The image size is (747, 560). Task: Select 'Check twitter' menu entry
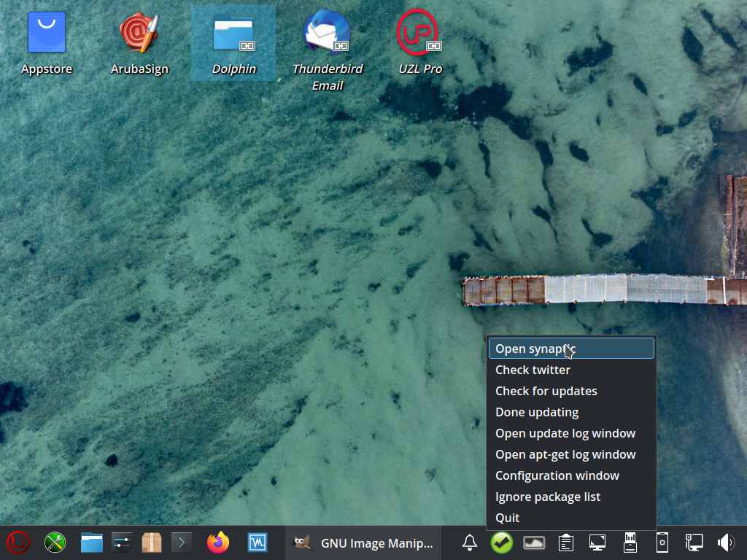533,370
